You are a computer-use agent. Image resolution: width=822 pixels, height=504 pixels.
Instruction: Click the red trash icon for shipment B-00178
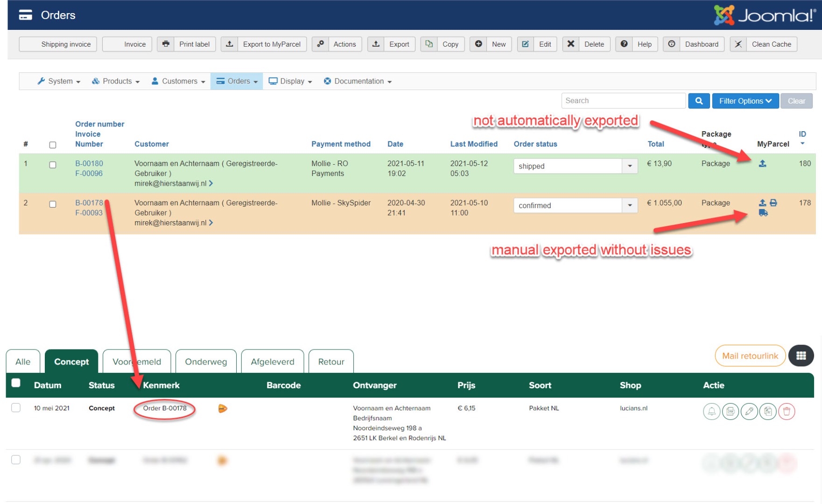coord(787,412)
